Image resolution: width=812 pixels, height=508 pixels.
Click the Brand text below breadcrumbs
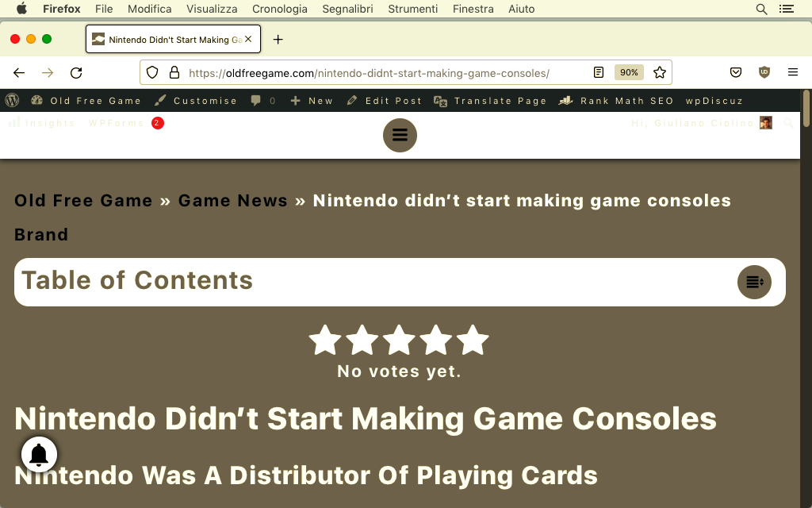[x=41, y=235]
